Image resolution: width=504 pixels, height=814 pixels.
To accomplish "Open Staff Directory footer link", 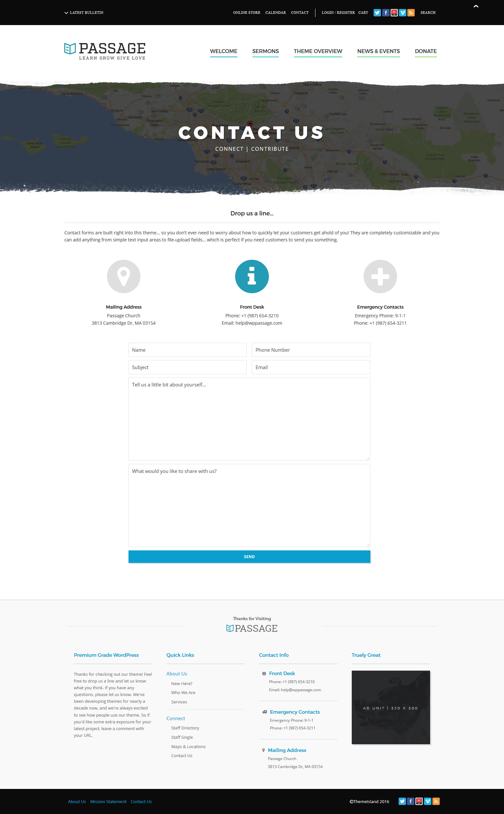I will (185, 728).
